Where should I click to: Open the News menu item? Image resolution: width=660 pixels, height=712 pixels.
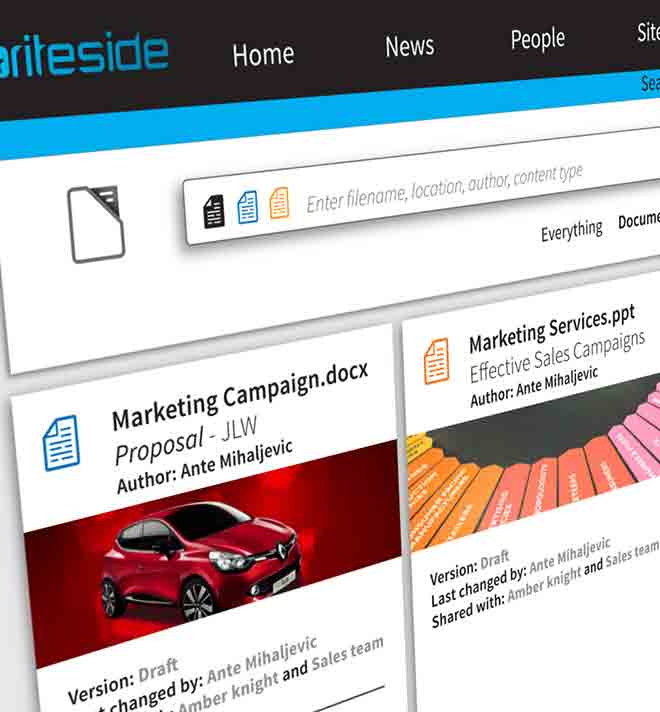coord(410,46)
